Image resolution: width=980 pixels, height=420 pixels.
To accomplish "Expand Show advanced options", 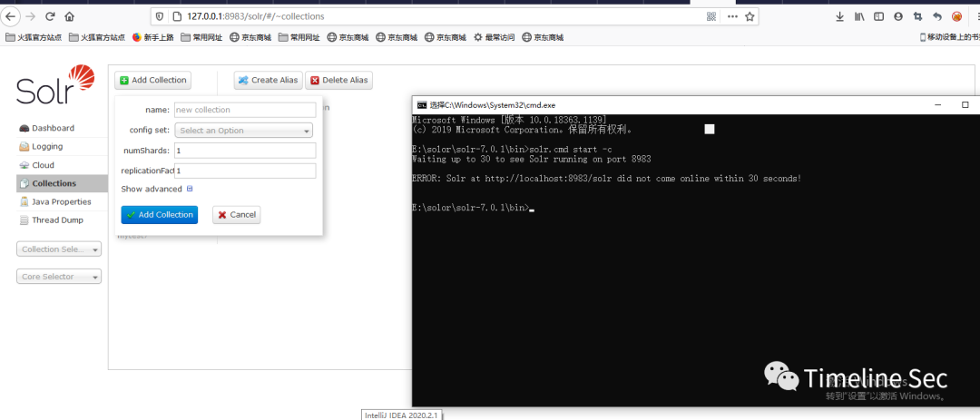I will (x=157, y=189).
